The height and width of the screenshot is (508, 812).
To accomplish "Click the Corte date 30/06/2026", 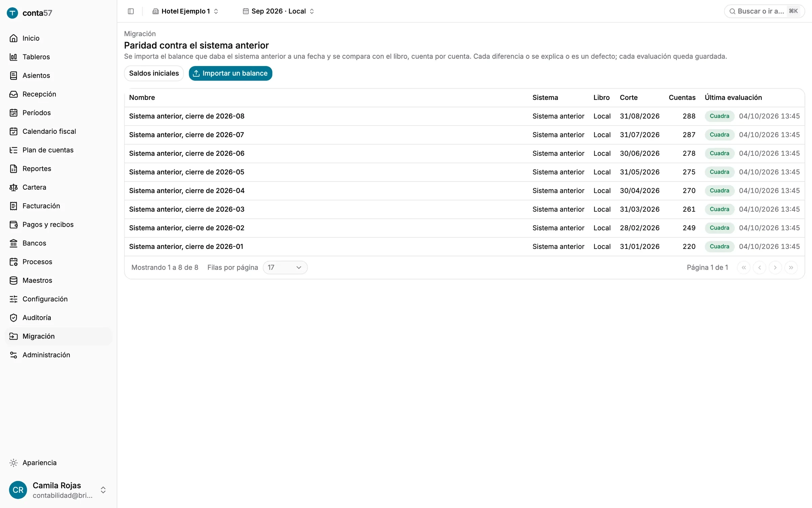I will [640, 153].
